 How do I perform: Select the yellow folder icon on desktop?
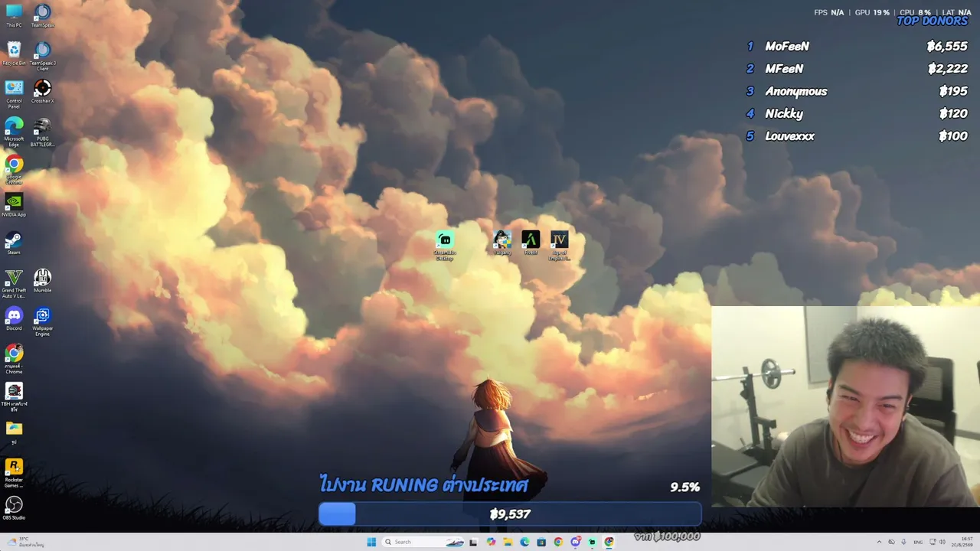[14, 432]
